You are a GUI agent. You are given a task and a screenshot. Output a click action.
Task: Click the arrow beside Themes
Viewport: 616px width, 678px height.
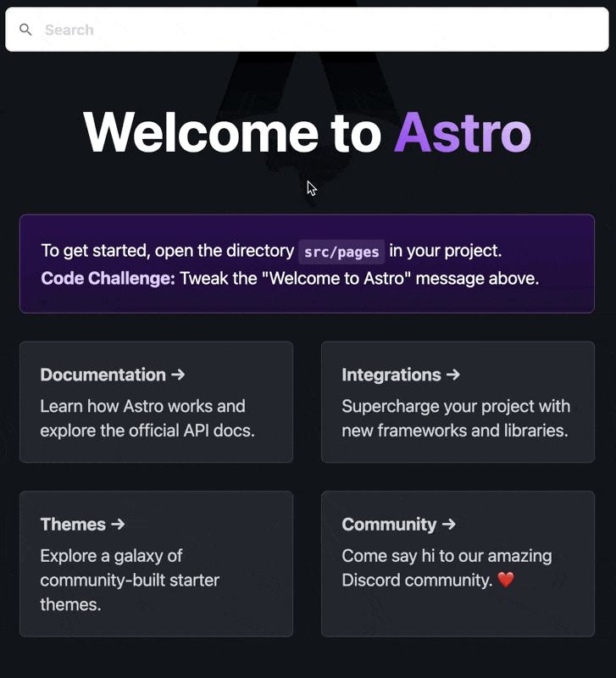point(118,524)
